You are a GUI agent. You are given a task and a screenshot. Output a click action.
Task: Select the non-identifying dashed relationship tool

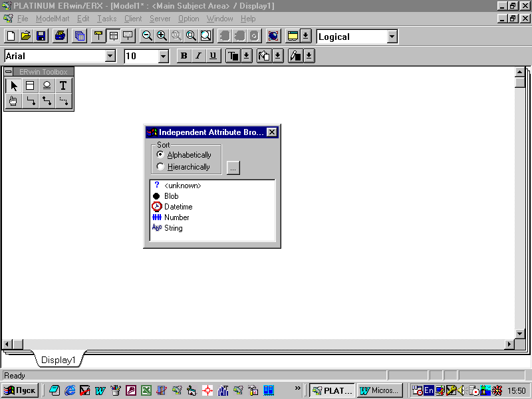(63, 101)
